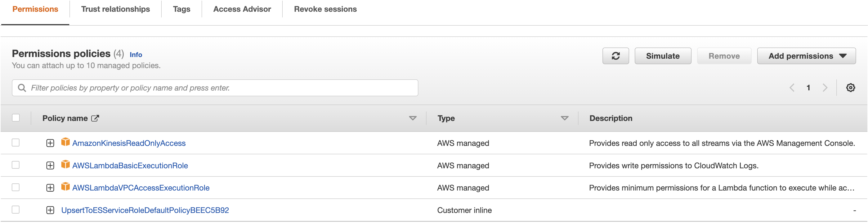Click the refresh policies icon button
This screenshot has height=223, width=868.
(615, 56)
